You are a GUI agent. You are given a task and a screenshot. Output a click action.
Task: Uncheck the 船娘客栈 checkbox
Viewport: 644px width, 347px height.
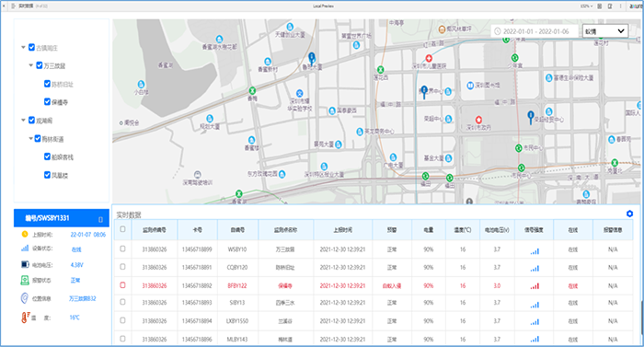[x=47, y=156]
